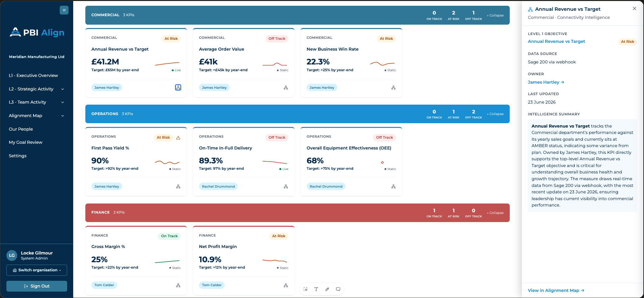This screenshot has width=644, height=298.
Task: Open My Goal Review page
Action: click(x=26, y=142)
